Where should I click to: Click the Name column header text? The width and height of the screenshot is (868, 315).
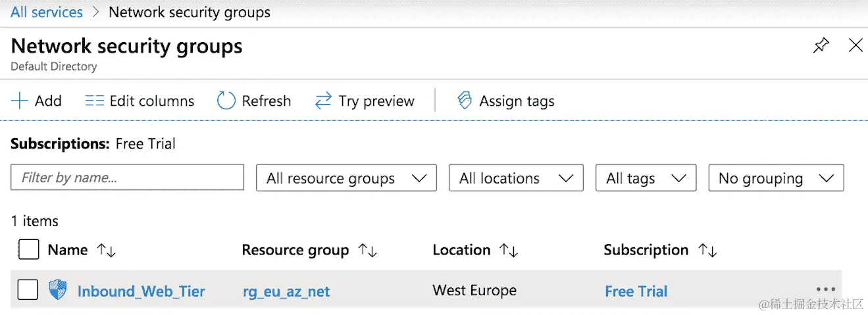(68, 250)
